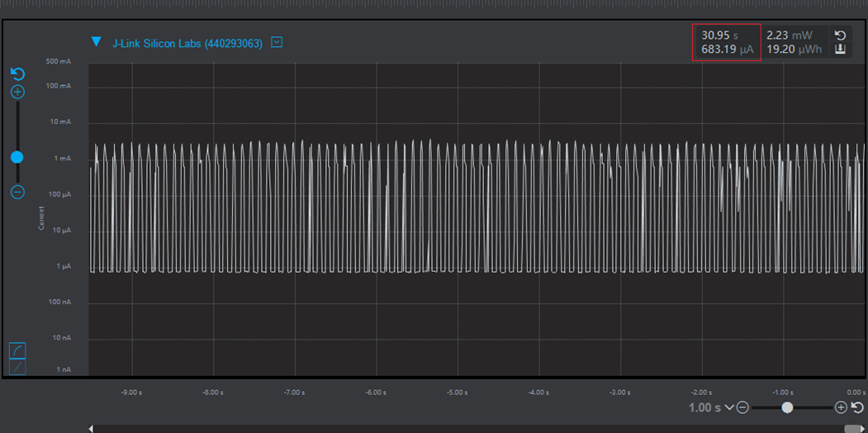Click the 2.23 mW power value
Image resolution: width=868 pixels, height=433 pixels.
[790, 36]
